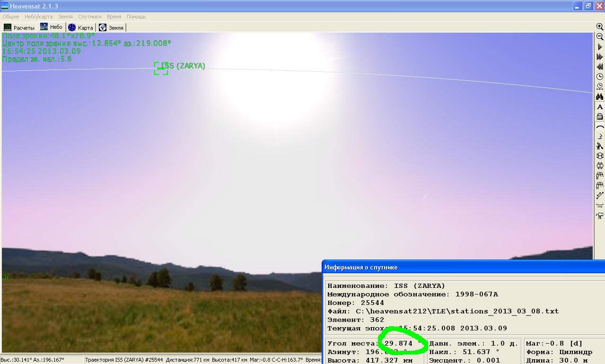Switch to the Небо tab
The image size is (605, 364).
point(51,27)
